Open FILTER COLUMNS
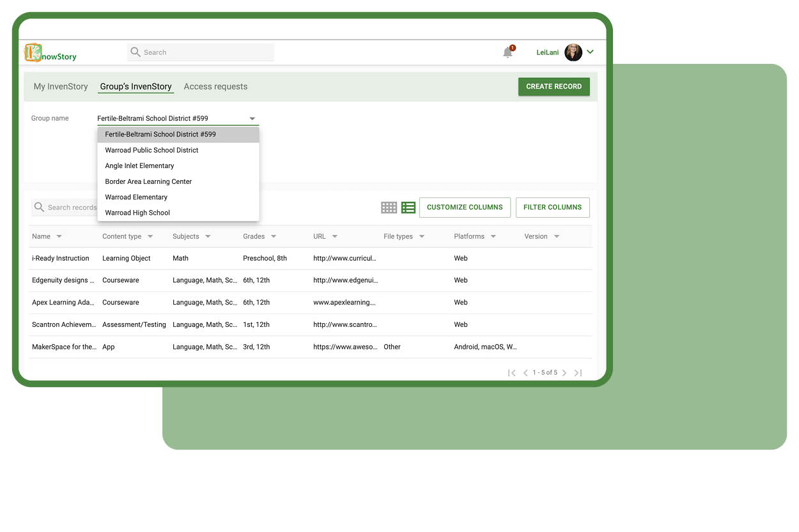799x532 pixels. tap(552, 207)
